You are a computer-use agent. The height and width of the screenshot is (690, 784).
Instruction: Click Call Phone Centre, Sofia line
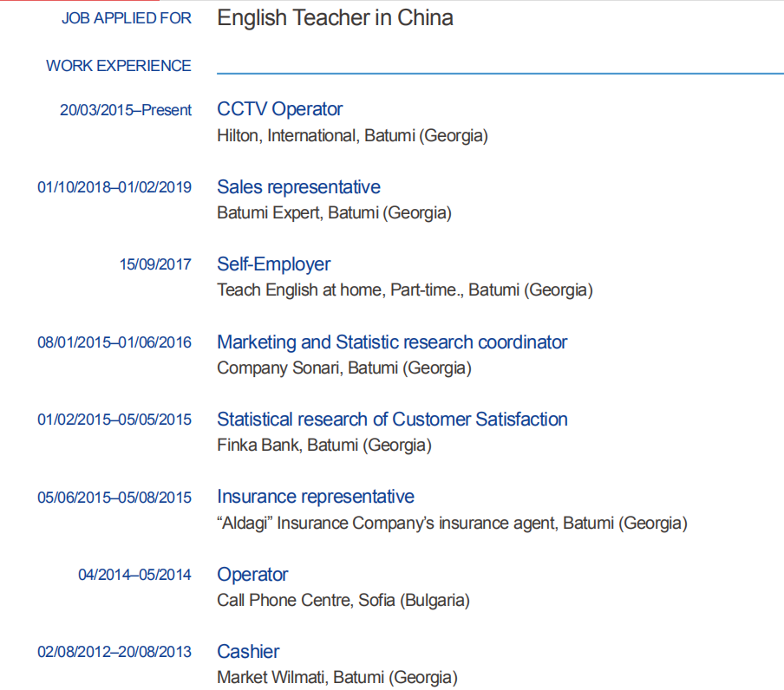[343, 600]
